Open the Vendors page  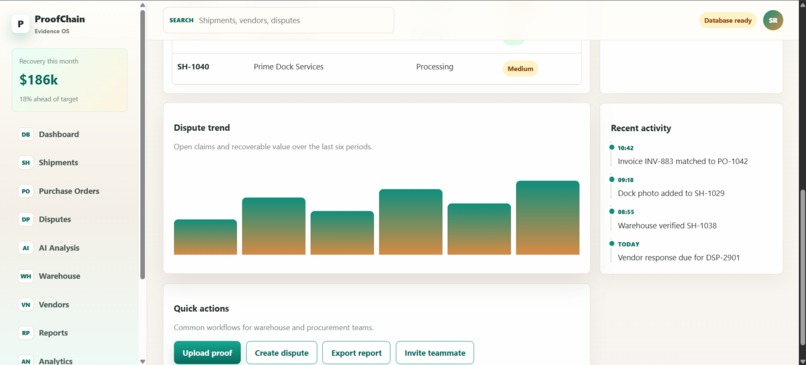click(x=53, y=305)
